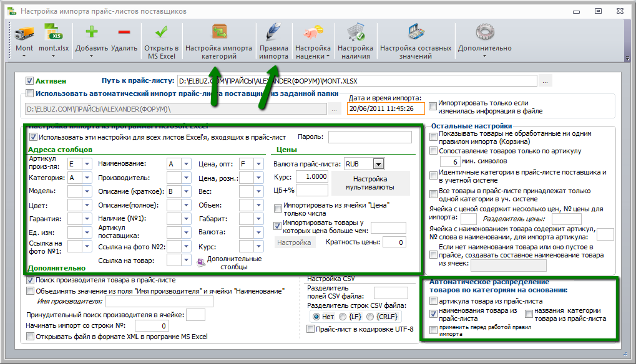Open Цена, опт column dropdown
636x364 pixels.
click(259, 164)
